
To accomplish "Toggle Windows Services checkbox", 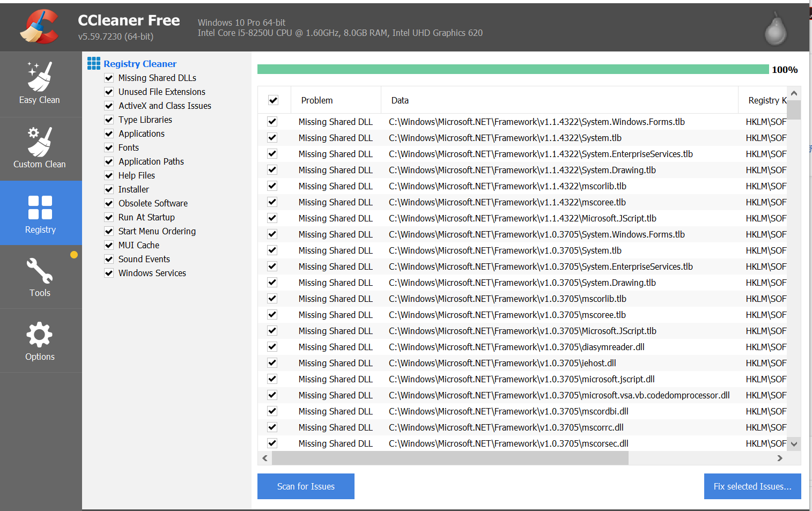I will click(109, 273).
